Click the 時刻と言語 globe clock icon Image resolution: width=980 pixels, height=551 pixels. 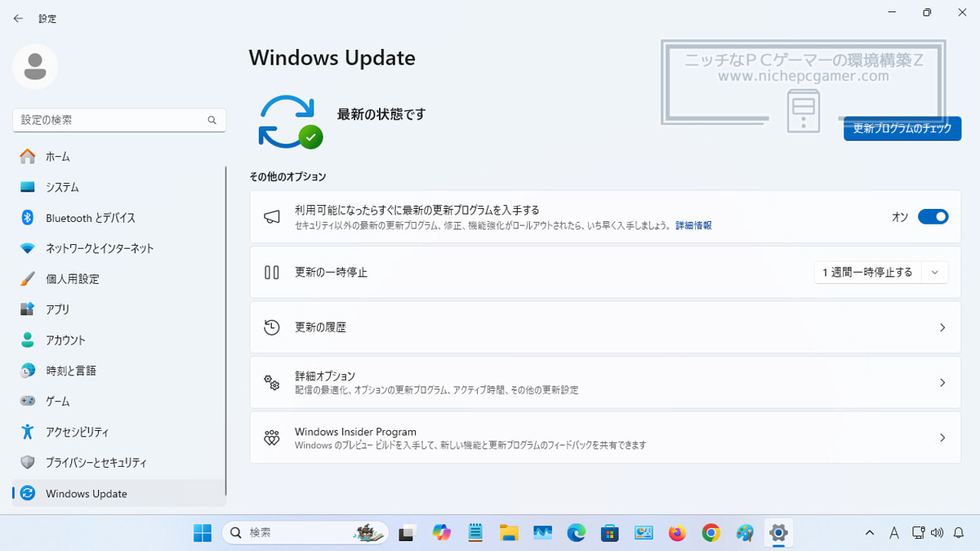pyautogui.click(x=28, y=371)
